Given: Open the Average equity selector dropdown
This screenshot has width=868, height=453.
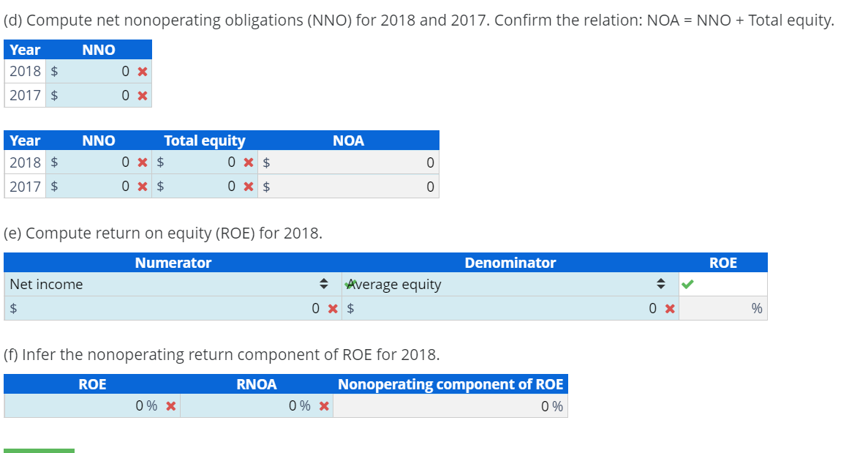Looking at the screenshot, I should click(x=660, y=284).
